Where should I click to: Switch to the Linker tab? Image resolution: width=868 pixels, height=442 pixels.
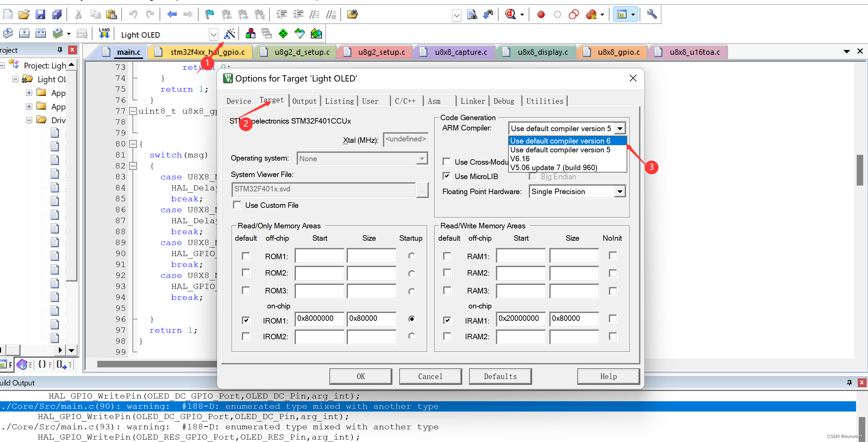point(473,101)
